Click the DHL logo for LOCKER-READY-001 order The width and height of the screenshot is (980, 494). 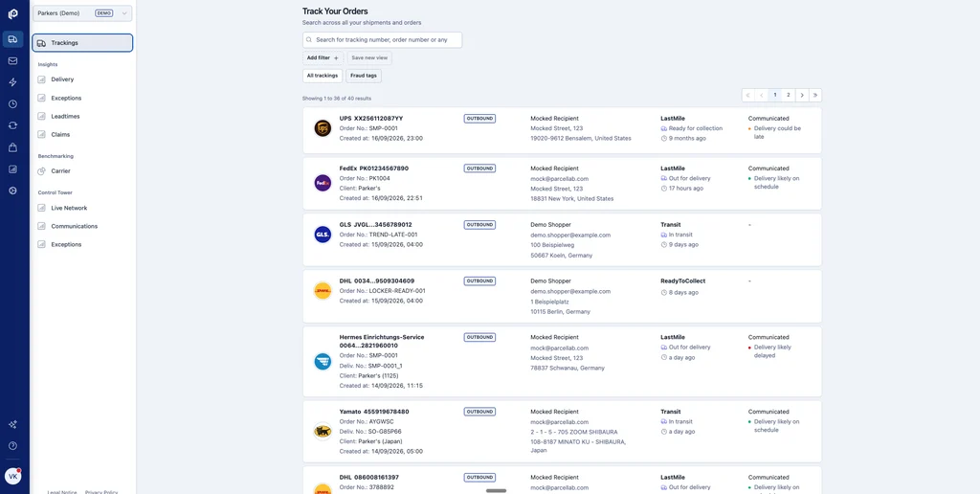pyautogui.click(x=323, y=291)
